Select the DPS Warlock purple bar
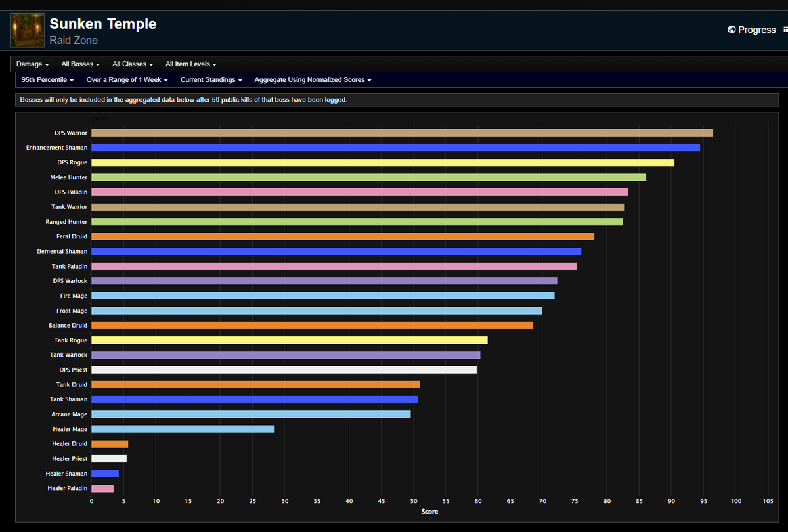The image size is (788, 532). tap(324, 281)
